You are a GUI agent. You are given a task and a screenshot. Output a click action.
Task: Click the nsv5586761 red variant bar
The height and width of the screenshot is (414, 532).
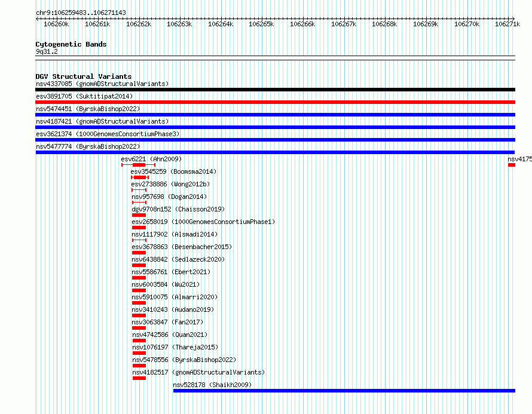coord(139,278)
